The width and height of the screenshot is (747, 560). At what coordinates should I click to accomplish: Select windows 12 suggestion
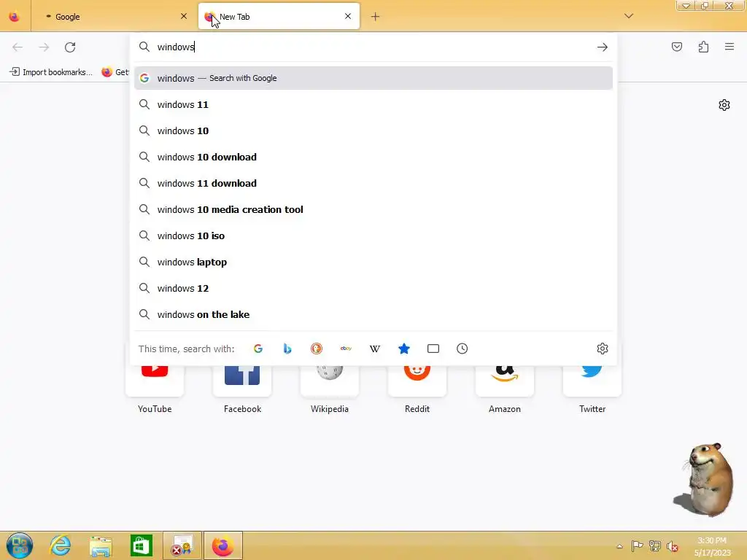(373, 288)
